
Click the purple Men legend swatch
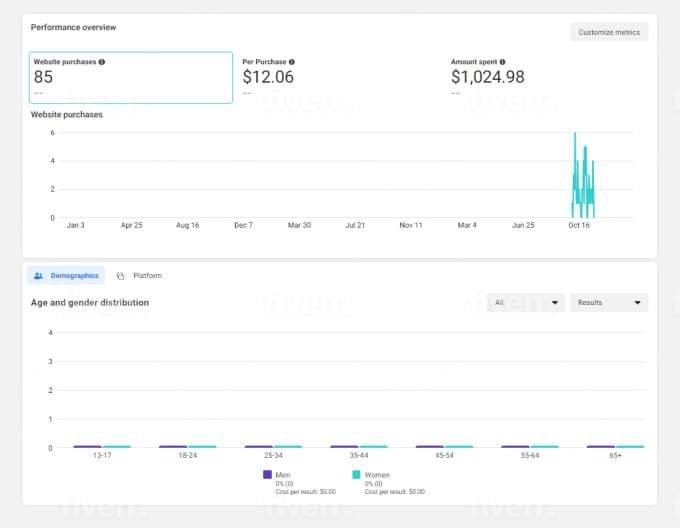pyautogui.click(x=267, y=475)
